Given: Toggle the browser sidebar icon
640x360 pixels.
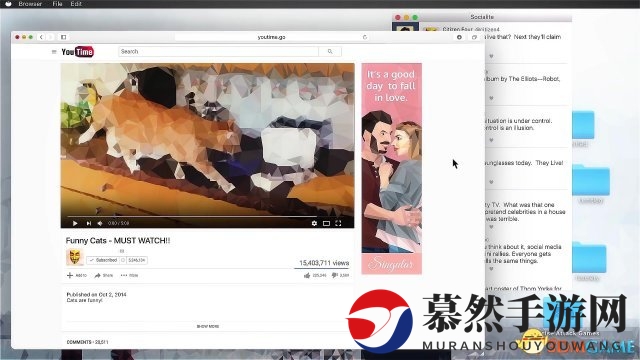Looking at the screenshot, I should point(63,37).
